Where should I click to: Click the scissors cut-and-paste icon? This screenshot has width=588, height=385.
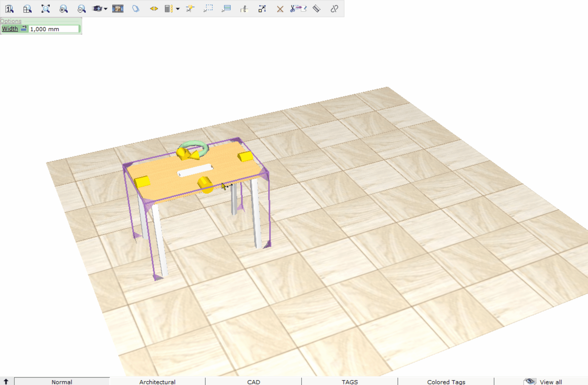point(298,9)
